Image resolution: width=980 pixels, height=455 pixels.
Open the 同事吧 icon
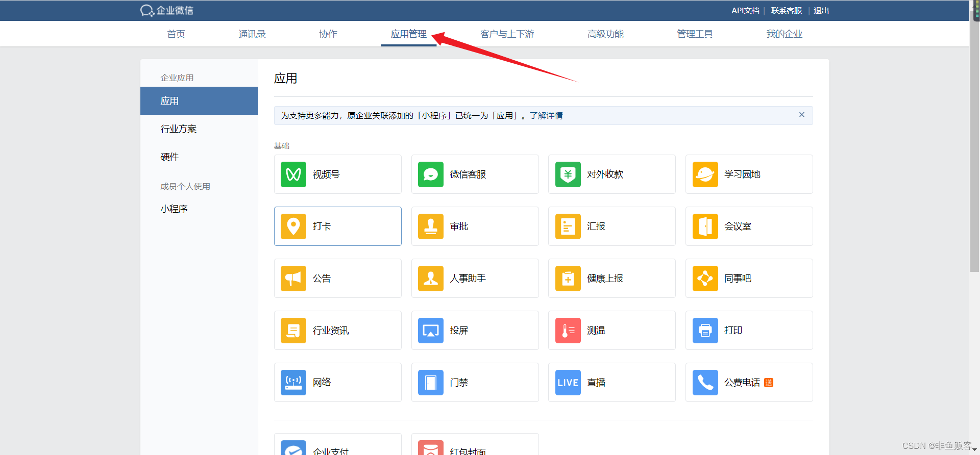pos(705,279)
